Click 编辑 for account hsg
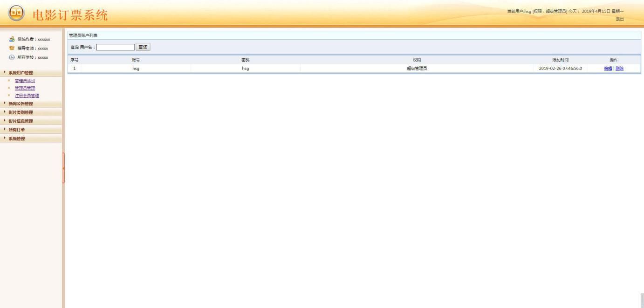Viewport: 644px width, 308px height. (x=608, y=69)
